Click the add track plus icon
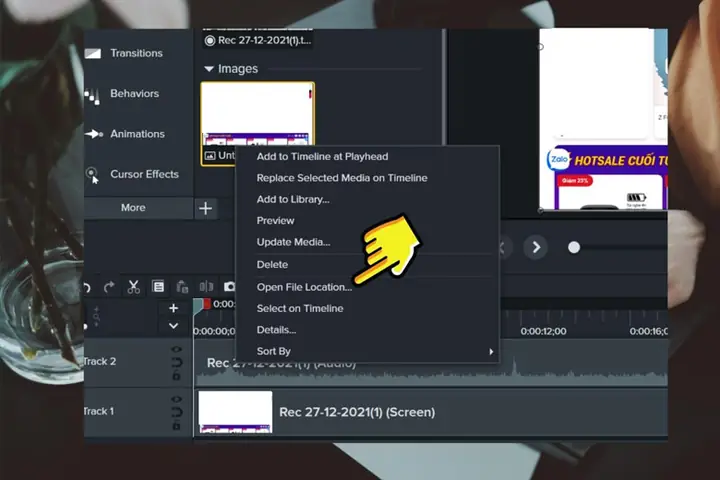 (173, 308)
